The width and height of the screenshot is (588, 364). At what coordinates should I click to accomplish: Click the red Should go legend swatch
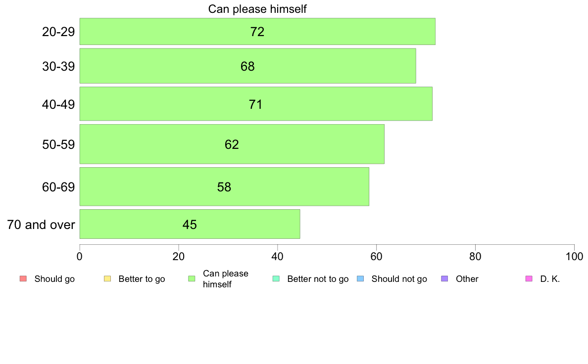point(23,278)
